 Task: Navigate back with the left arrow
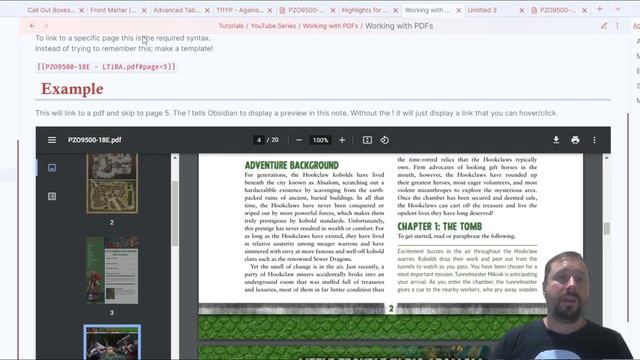coord(32,26)
